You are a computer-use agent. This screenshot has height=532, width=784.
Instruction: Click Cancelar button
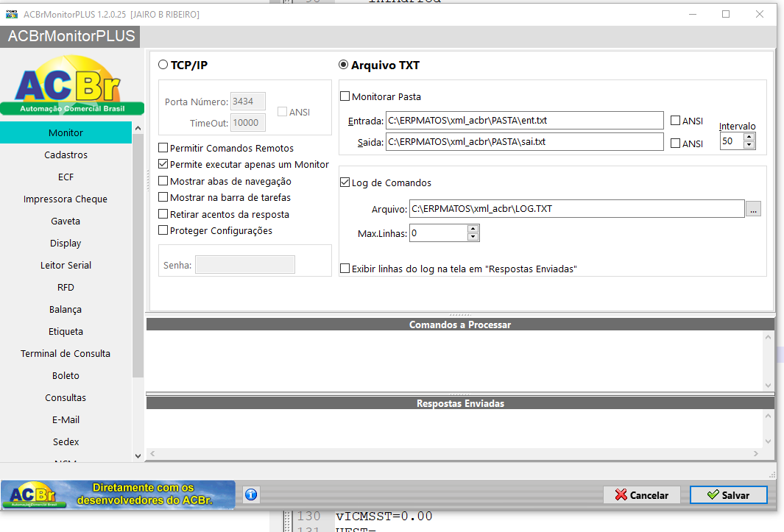point(641,494)
